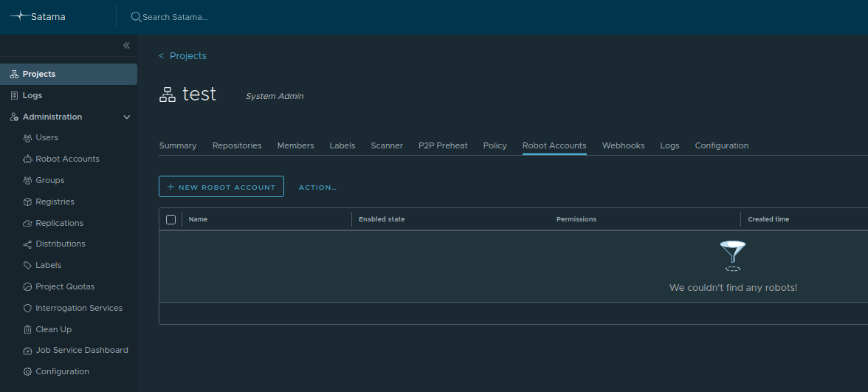This screenshot has height=392, width=868.
Task: Open the P2P Preheat tab
Action: 443,145
